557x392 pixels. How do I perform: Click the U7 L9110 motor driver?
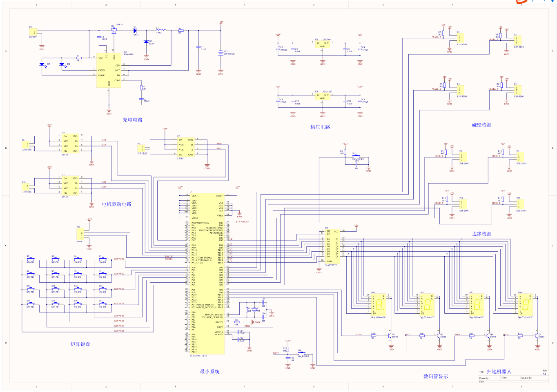click(x=70, y=186)
